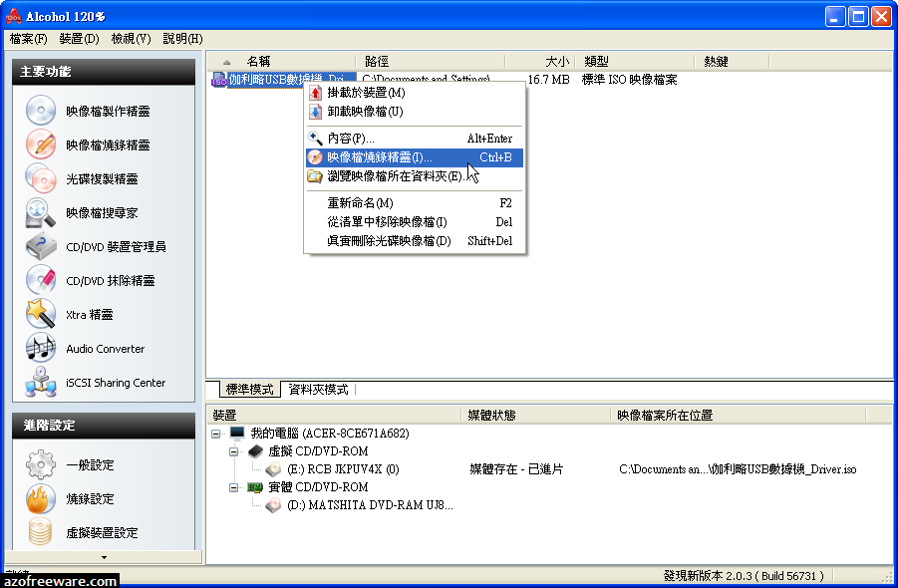
Task: Click the 映像檔案所在位置 column header
Action: pos(739,416)
